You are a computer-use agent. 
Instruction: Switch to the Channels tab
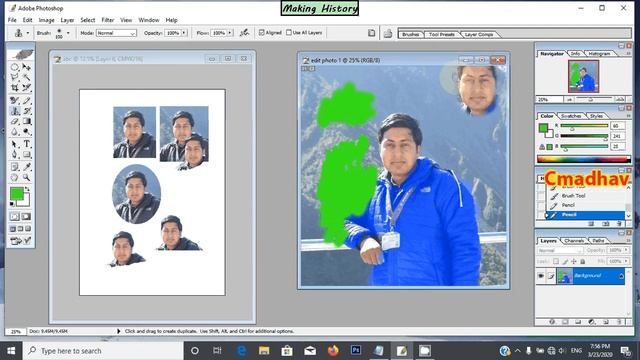point(574,241)
